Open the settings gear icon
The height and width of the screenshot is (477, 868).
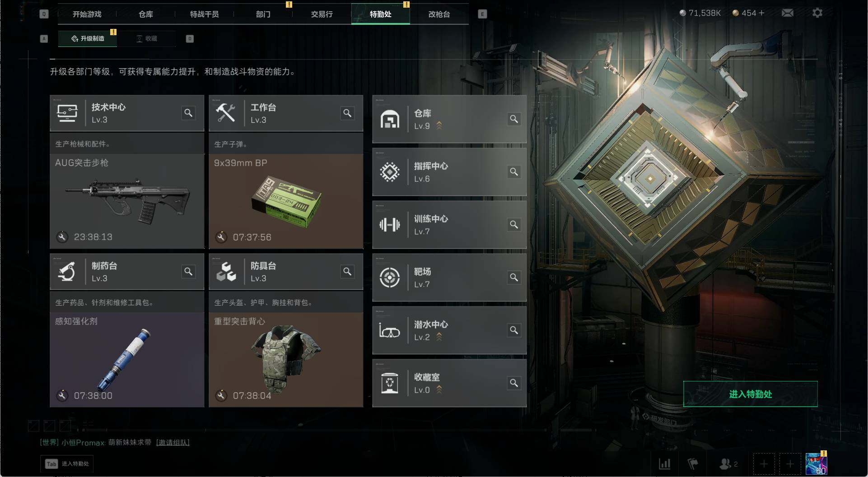817,13
